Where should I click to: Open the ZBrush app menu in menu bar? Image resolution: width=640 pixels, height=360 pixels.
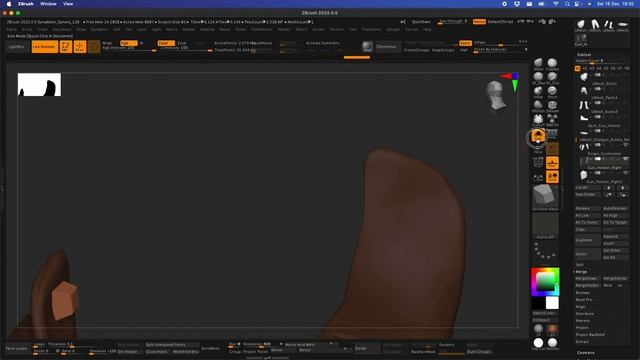point(25,4)
